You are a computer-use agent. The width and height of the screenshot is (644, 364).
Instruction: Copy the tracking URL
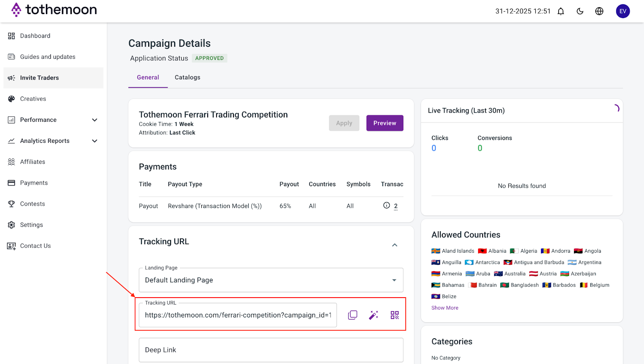pyautogui.click(x=353, y=315)
